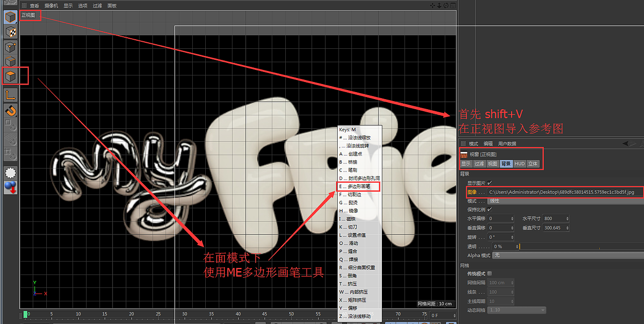
Task: Switch to Polygons mode icon
Action: [x=10, y=76]
